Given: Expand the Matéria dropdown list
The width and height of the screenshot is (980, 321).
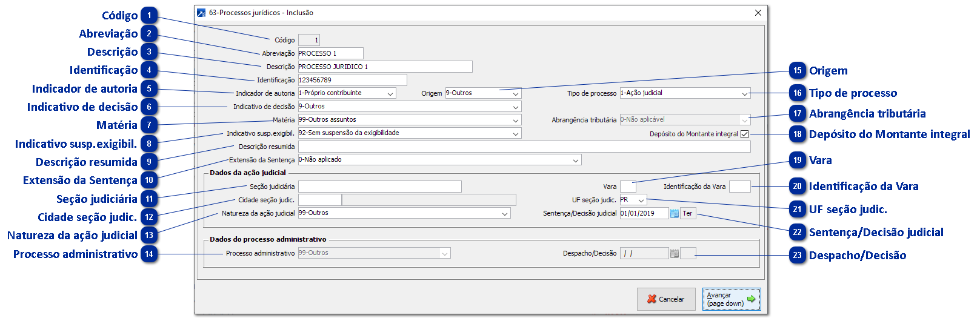Looking at the screenshot, I should click(x=516, y=120).
